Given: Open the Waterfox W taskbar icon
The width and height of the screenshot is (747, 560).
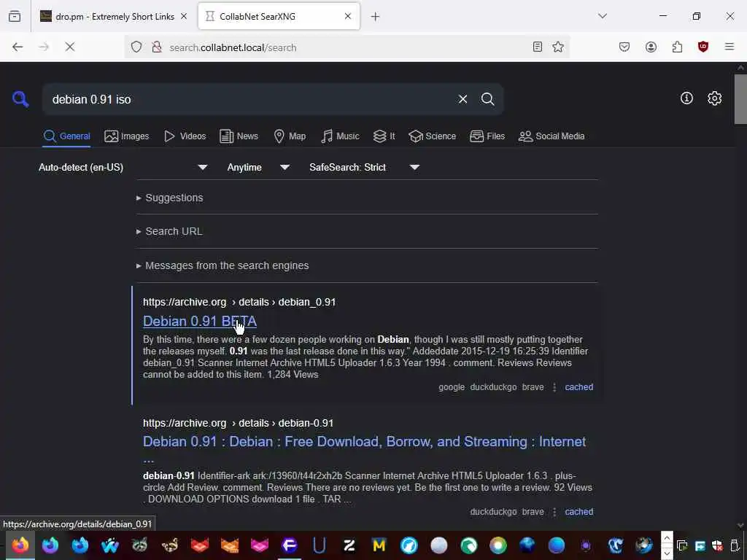Looking at the screenshot, I should tap(110, 545).
